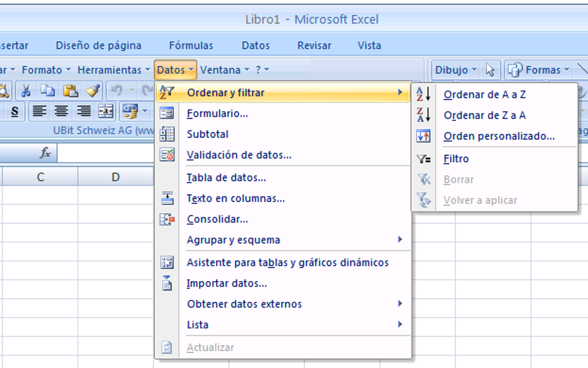
Task: Align text right in toolbar
Action: click(84, 111)
